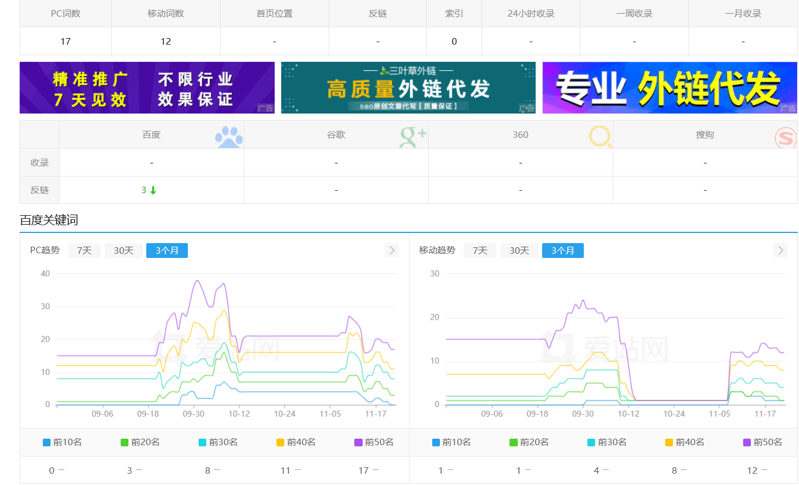Click PC 前50名 count 17
This screenshot has width=799, height=485.
click(x=363, y=471)
